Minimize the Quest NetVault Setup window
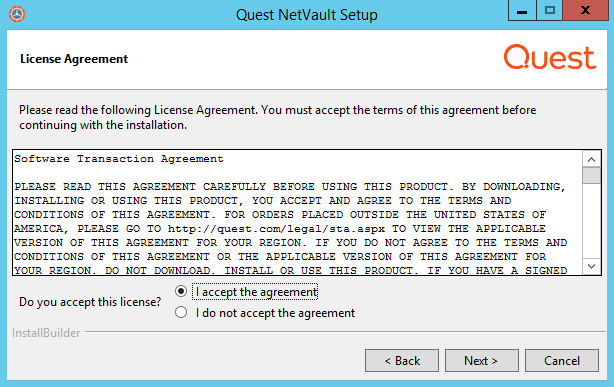This screenshot has height=387, width=614. (522, 11)
